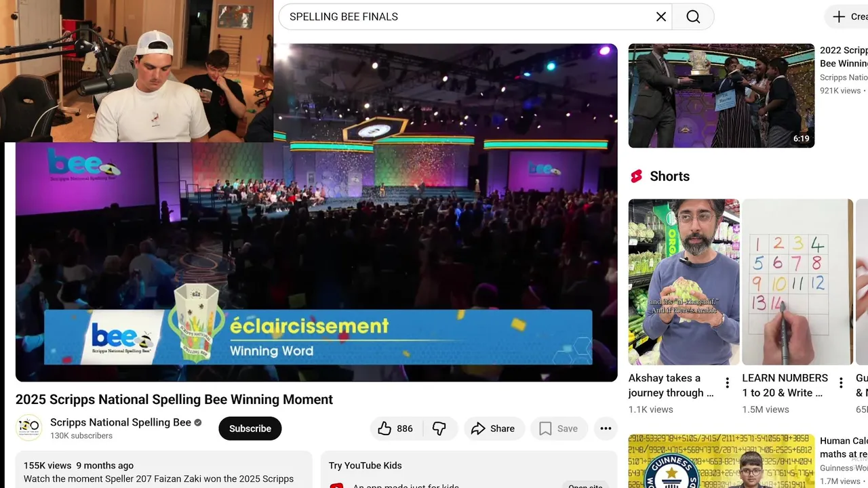Open options menu for Akshay Short
868x488 pixels.
pos(728,383)
